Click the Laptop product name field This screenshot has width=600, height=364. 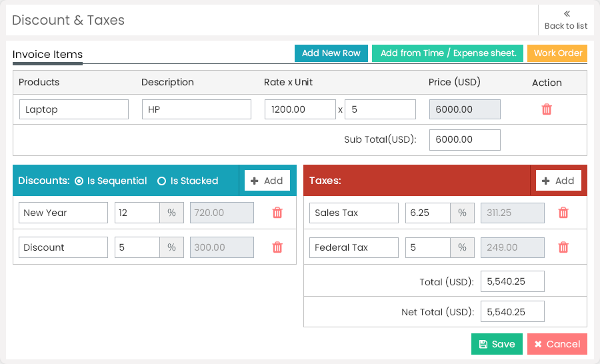tap(73, 109)
